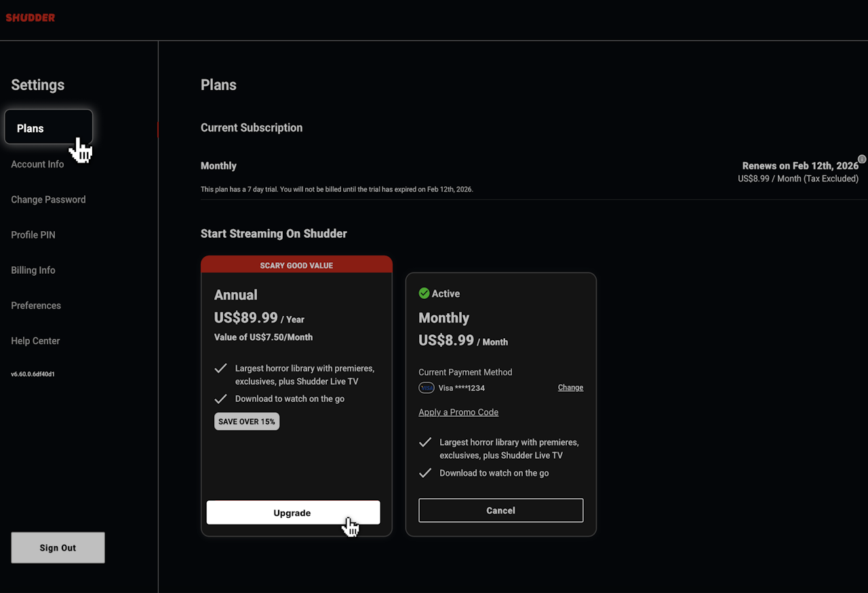Select the Plans item in Settings sidebar
Viewport: 868px width, 593px height.
pos(30,128)
